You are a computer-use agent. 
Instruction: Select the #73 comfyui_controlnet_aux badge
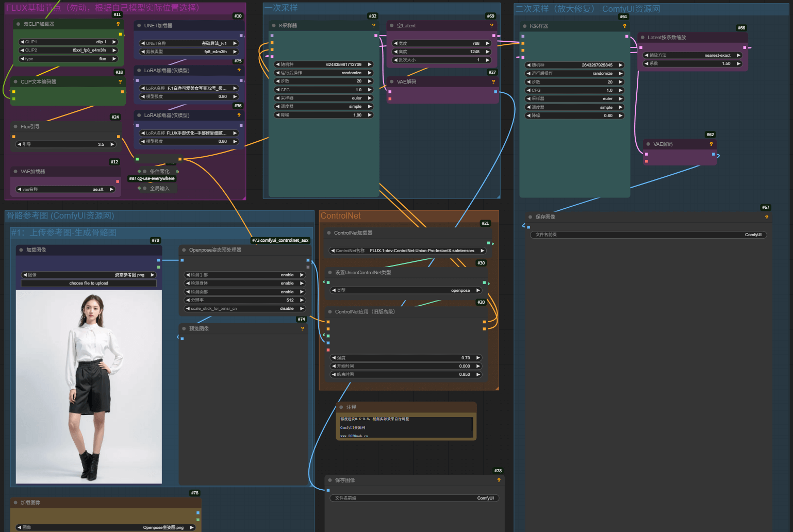280,240
